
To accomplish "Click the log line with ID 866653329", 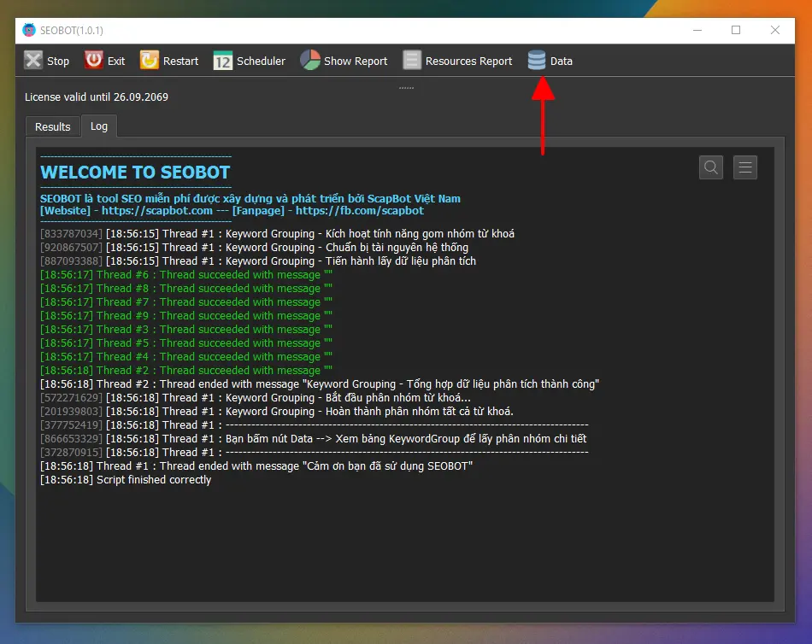I will click(314, 438).
